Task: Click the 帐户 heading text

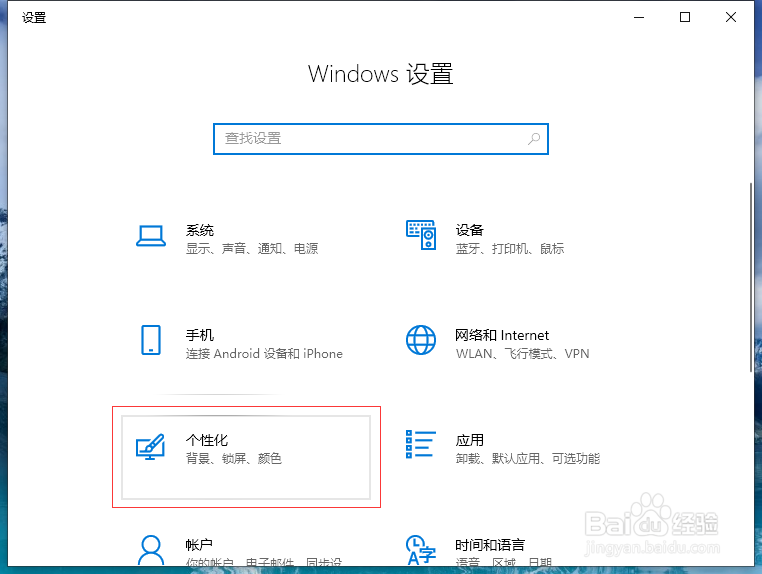Action: (199, 545)
